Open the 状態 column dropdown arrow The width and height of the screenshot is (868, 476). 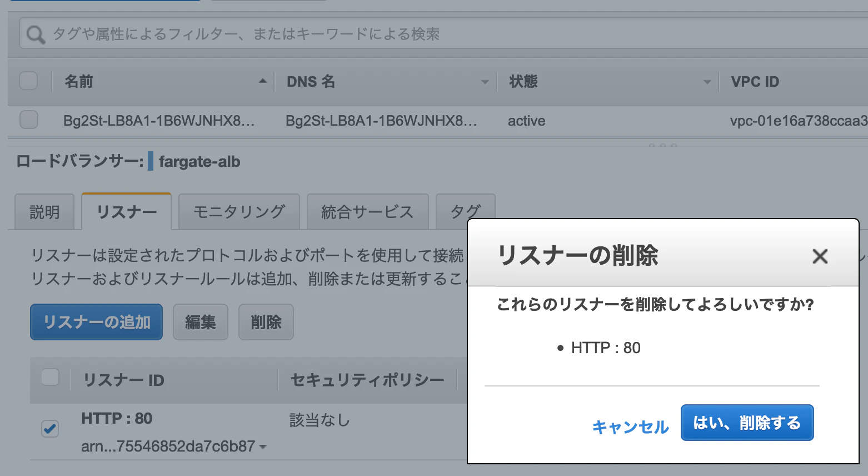707,82
